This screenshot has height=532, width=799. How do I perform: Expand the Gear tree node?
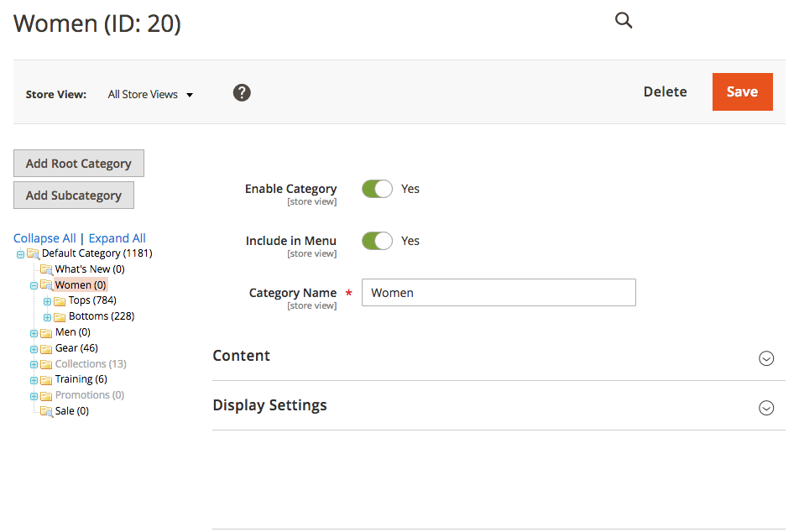click(34, 349)
